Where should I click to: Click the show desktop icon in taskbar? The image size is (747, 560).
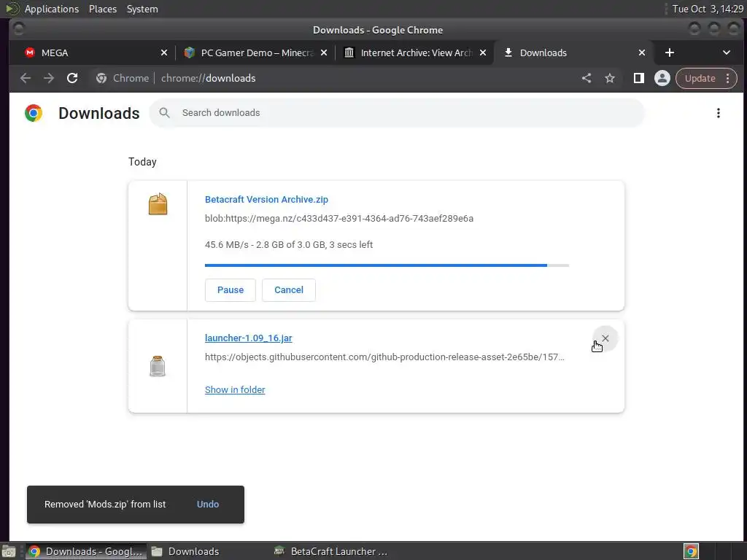[9, 551]
